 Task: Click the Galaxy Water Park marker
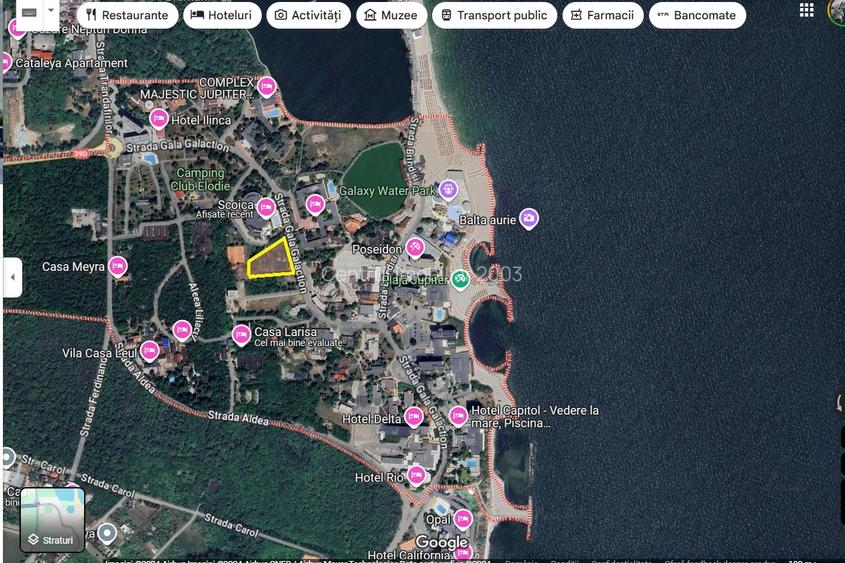coord(448,190)
